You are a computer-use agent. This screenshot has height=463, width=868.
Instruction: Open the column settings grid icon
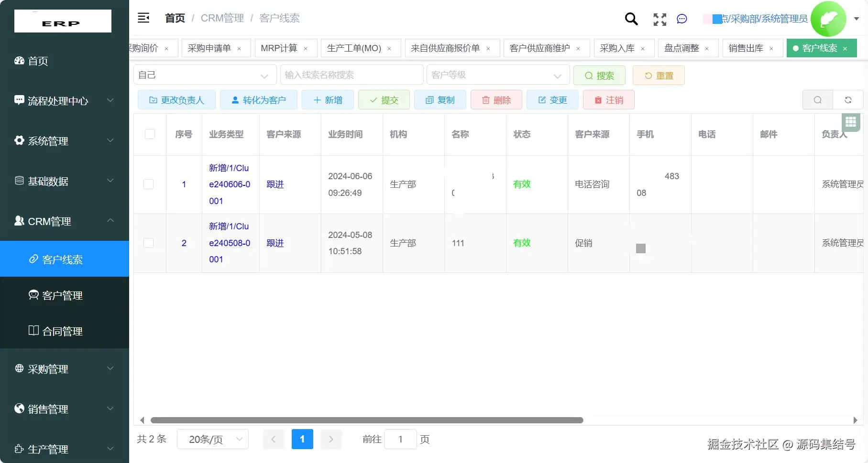(x=851, y=122)
